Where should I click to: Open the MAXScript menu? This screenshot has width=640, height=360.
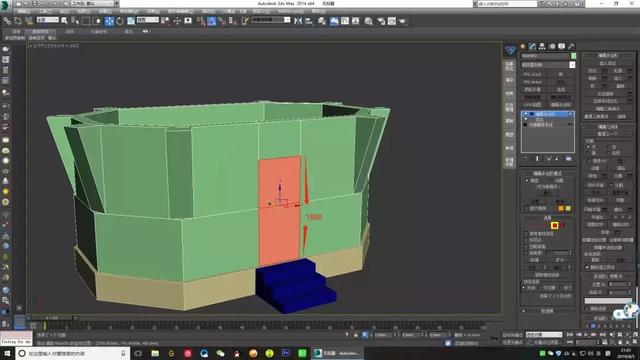tap(290, 11)
